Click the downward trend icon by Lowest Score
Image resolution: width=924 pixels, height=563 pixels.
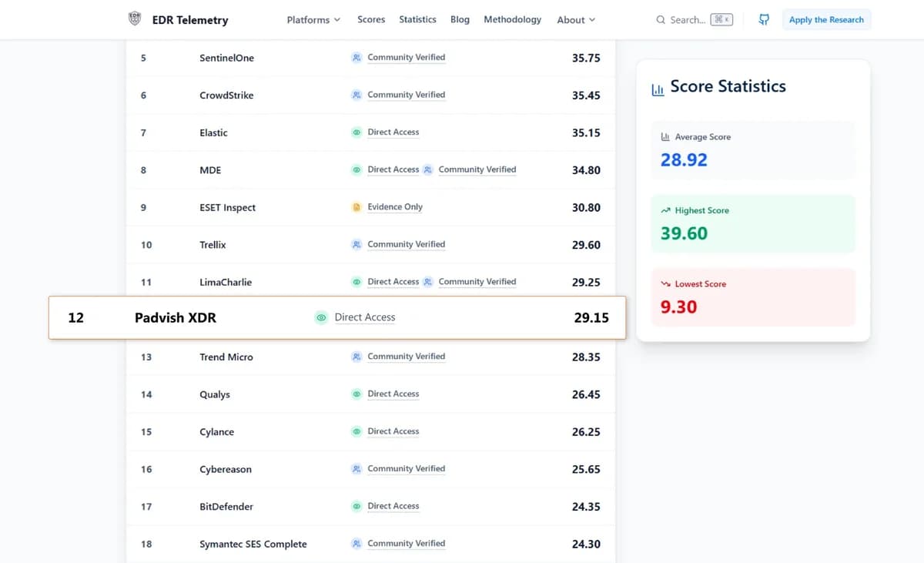pyautogui.click(x=665, y=284)
